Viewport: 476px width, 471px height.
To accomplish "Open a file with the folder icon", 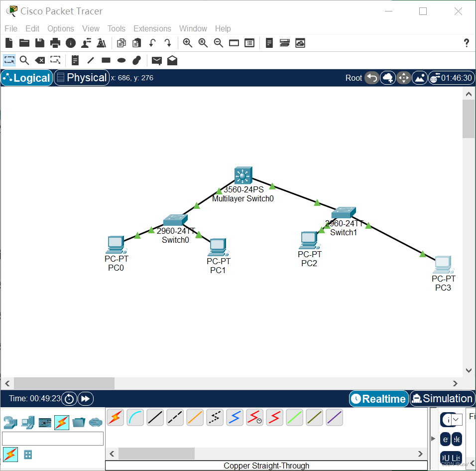I will click(24, 43).
